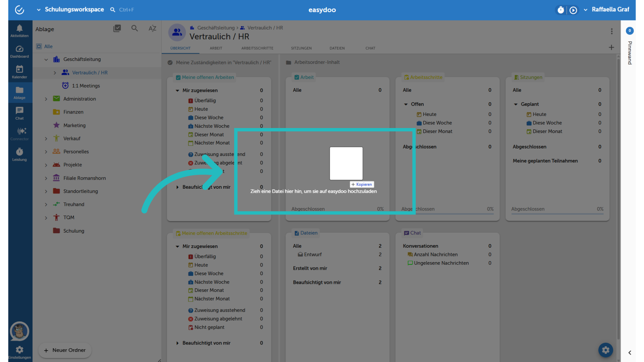Add a tab with the plus icon
This screenshot has height=362, width=644.
[x=611, y=48]
